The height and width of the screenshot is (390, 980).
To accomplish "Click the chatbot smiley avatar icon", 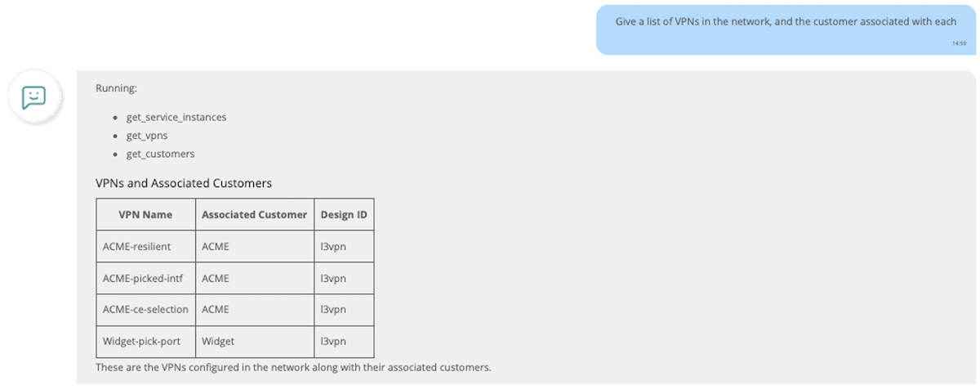I will (33, 97).
